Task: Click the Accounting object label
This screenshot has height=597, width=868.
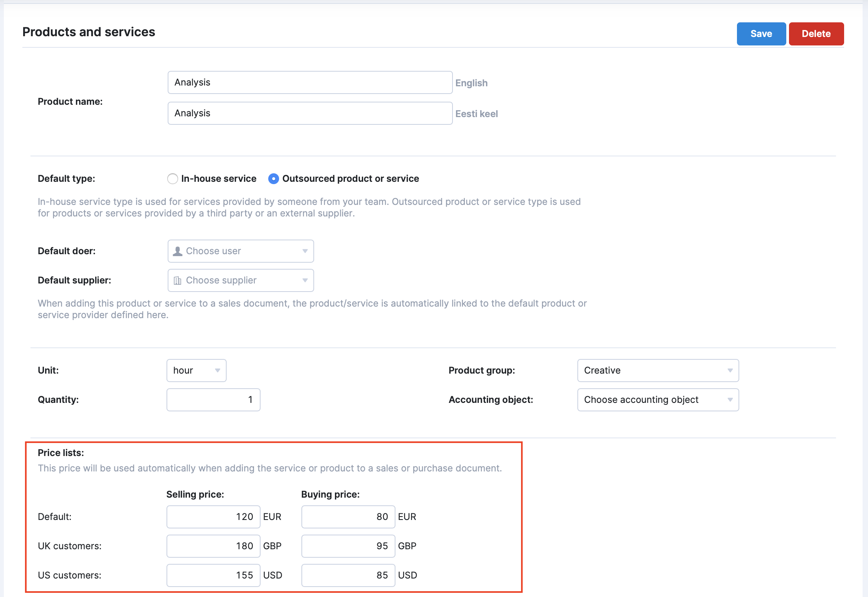Action: [491, 400]
